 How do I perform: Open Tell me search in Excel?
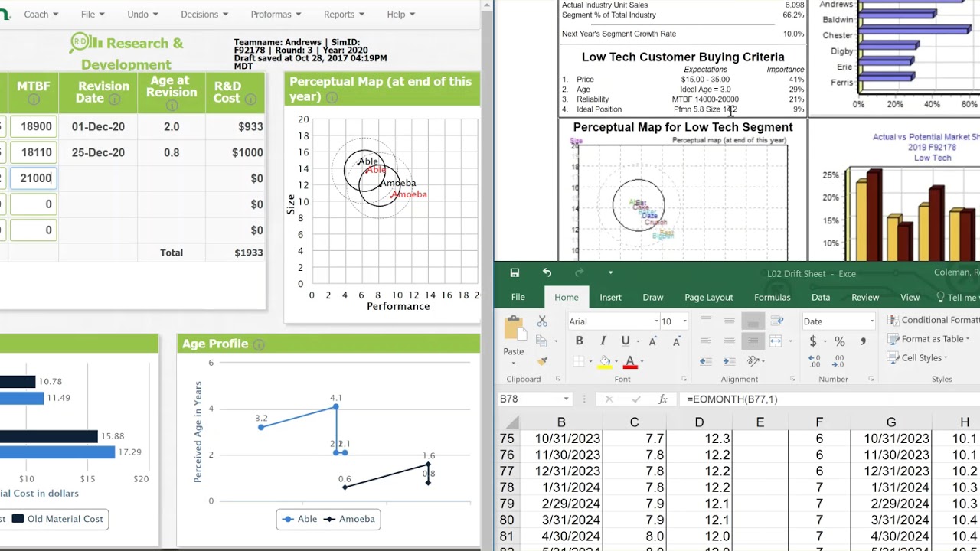click(x=957, y=297)
